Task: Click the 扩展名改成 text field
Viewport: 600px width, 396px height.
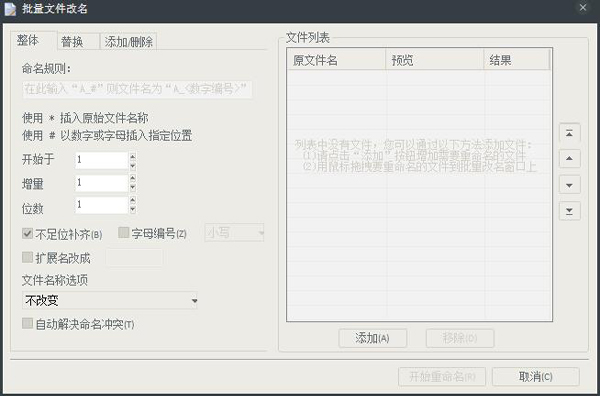Action: pyautogui.click(x=135, y=257)
